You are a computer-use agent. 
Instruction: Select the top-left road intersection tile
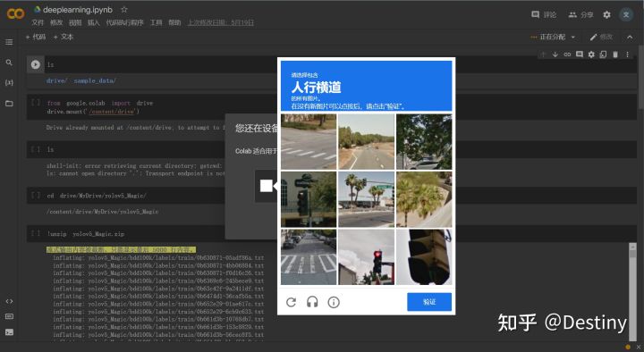(x=309, y=142)
